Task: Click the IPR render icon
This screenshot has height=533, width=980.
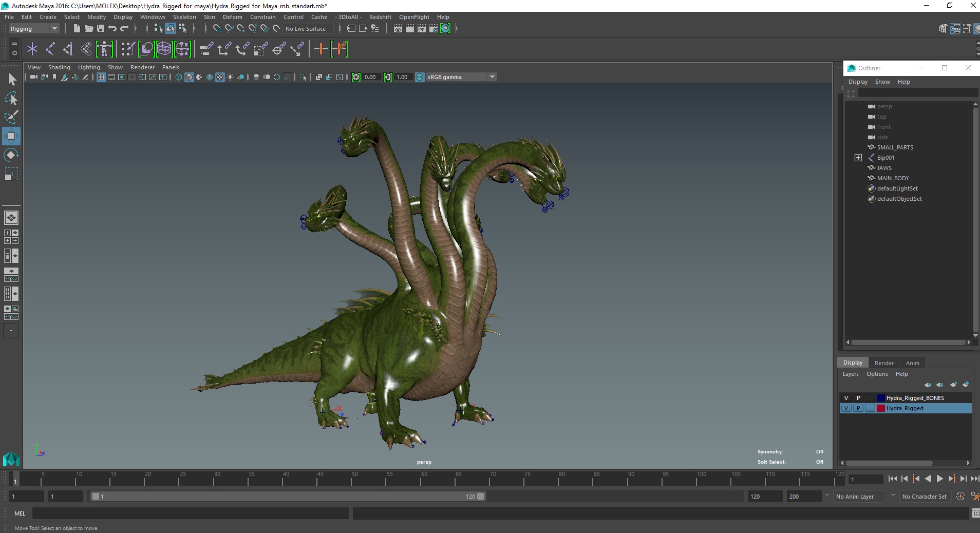Action: tap(421, 29)
